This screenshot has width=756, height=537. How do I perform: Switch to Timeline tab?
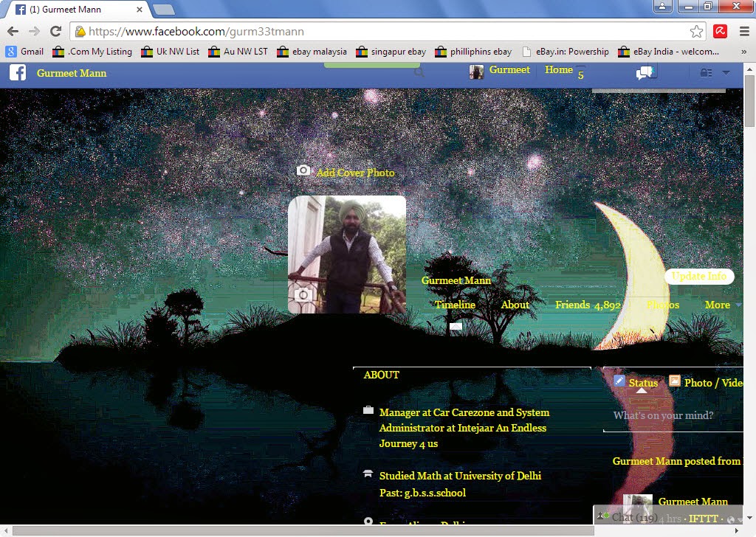455,305
